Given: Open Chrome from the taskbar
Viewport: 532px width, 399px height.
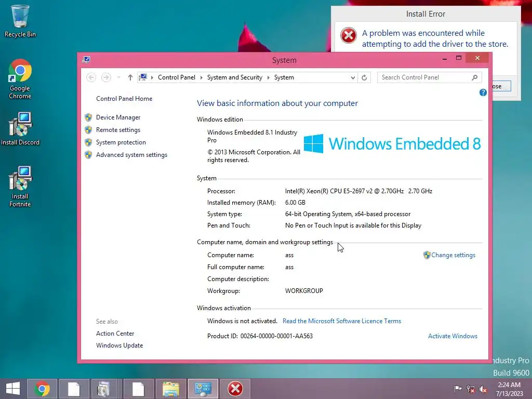Looking at the screenshot, I should point(42,389).
